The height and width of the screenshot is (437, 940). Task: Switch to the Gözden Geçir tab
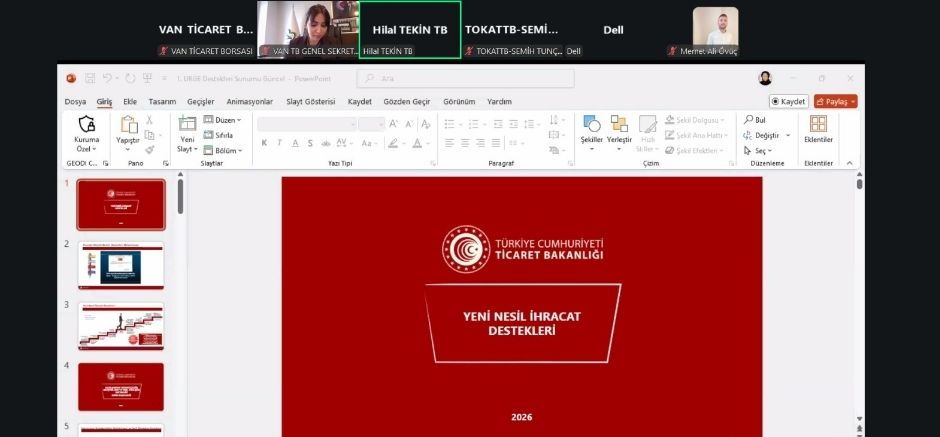click(x=407, y=102)
